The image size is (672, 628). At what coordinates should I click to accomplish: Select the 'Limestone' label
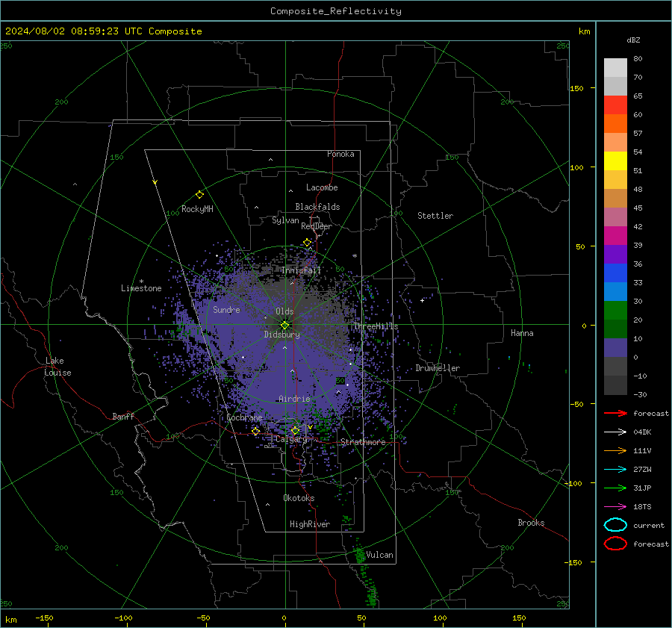point(141,288)
